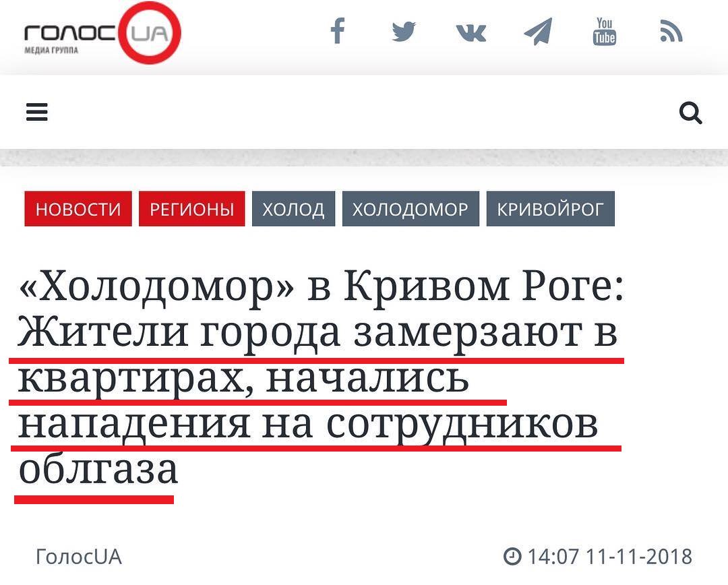The width and height of the screenshot is (728, 585).
Task: Click the ГолосUA author name
Action: (79, 557)
